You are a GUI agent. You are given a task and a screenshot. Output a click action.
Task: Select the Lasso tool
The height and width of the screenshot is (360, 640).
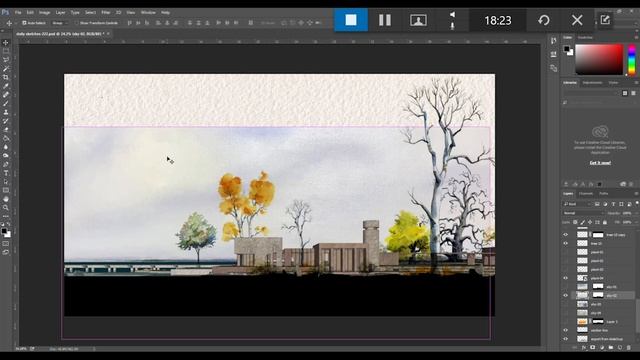6,60
